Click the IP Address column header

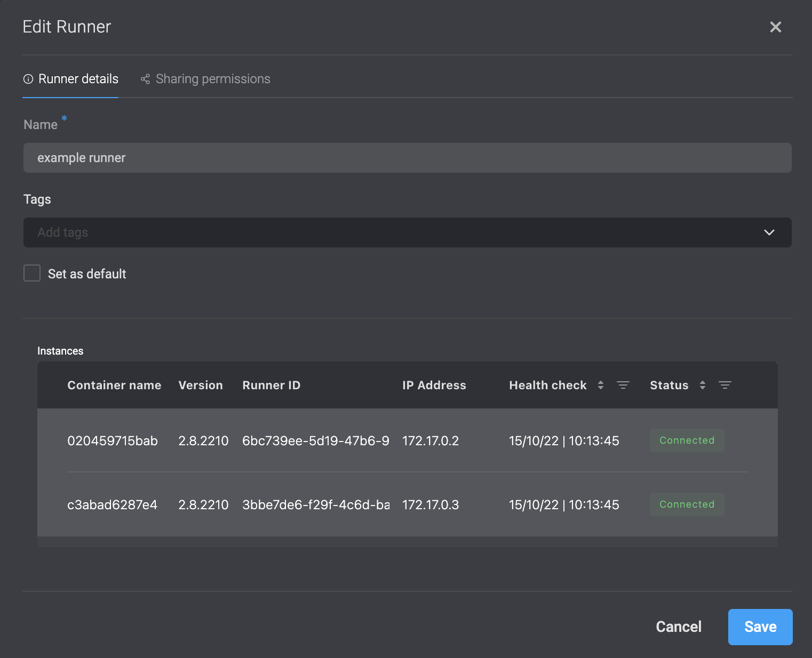tap(434, 385)
